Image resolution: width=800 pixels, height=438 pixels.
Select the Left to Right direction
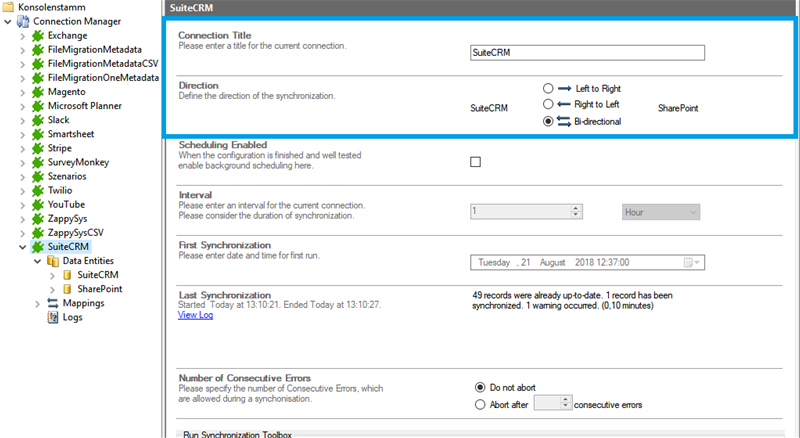[548, 88]
